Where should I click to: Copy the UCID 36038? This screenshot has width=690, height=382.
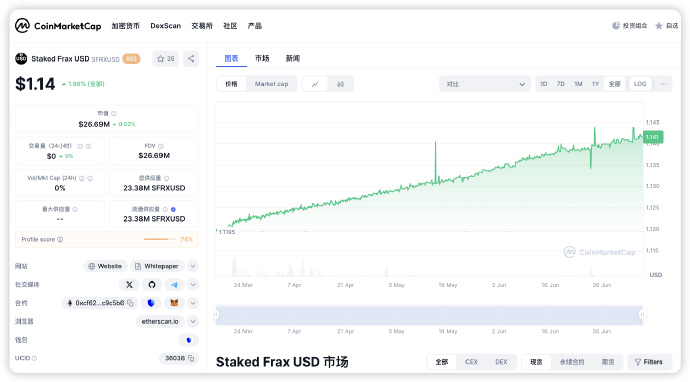(x=191, y=358)
